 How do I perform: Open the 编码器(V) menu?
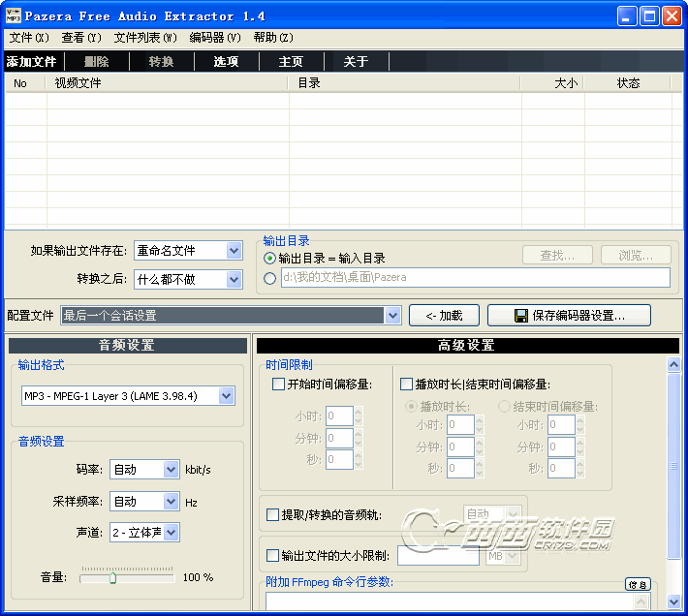coord(214,38)
